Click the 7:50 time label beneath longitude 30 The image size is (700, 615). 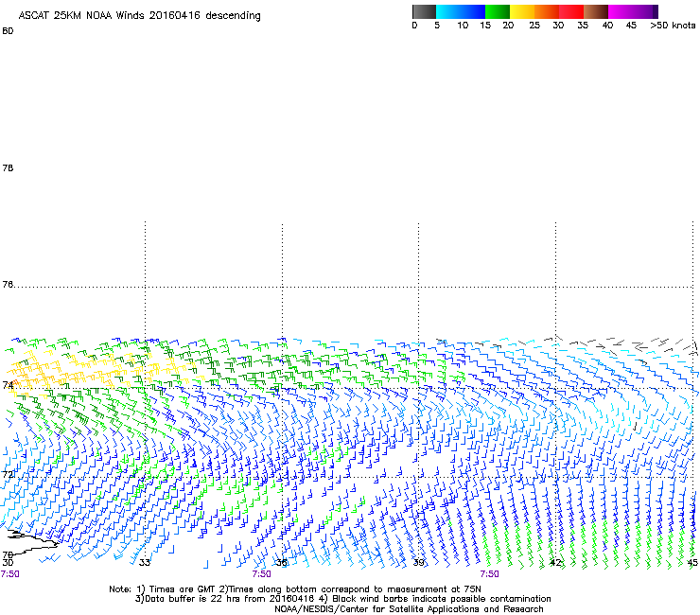[x=9, y=574]
